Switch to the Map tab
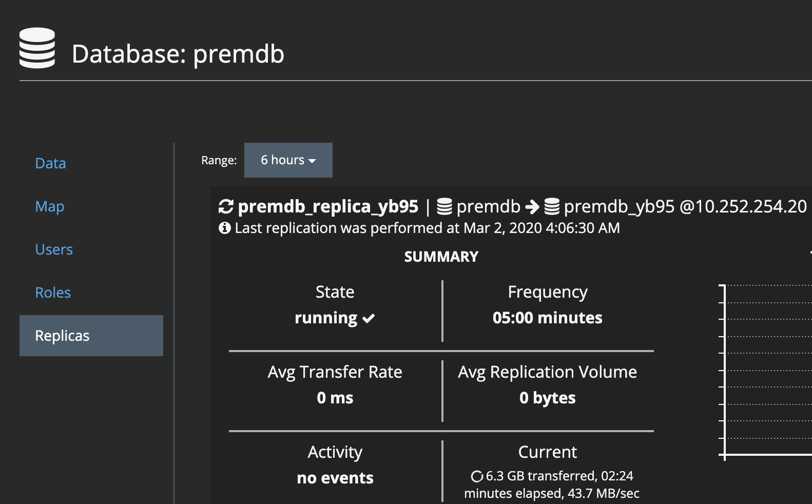Image resolution: width=812 pixels, height=504 pixels. pos(50,206)
